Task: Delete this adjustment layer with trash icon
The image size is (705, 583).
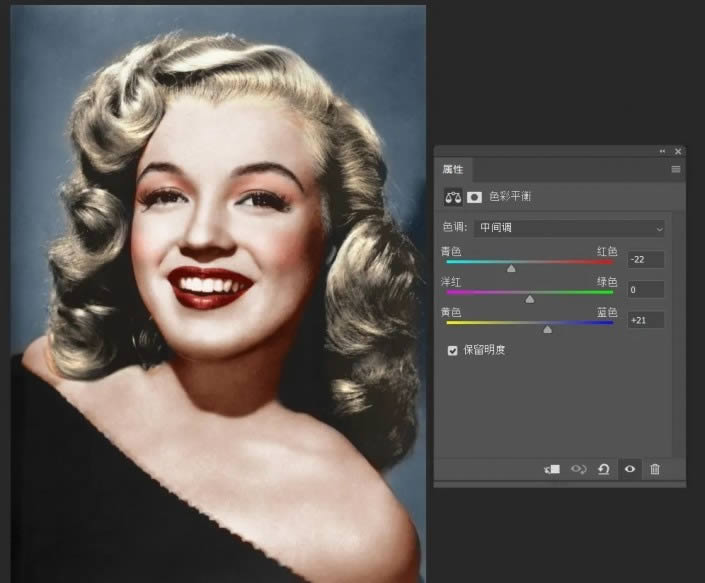Action: click(655, 469)
